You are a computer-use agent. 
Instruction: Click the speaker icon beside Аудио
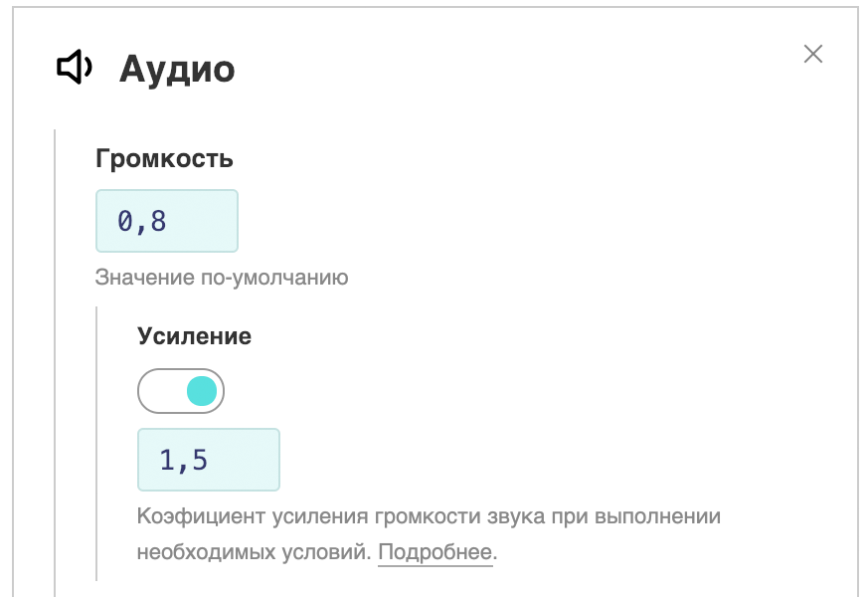75,68
